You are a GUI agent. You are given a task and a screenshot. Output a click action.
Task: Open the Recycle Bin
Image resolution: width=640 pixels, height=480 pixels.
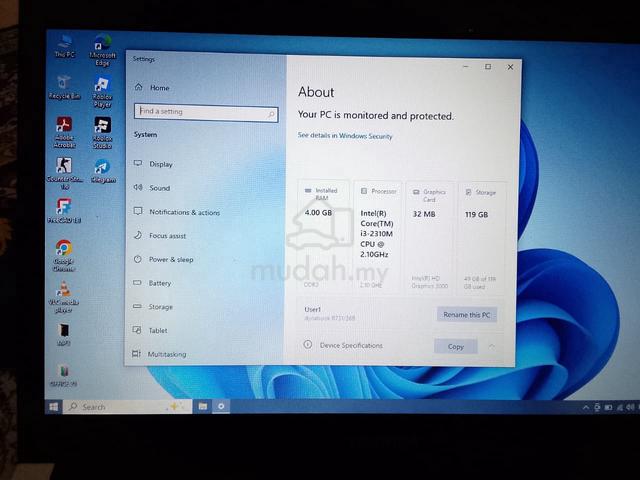(x=64, y=87)
